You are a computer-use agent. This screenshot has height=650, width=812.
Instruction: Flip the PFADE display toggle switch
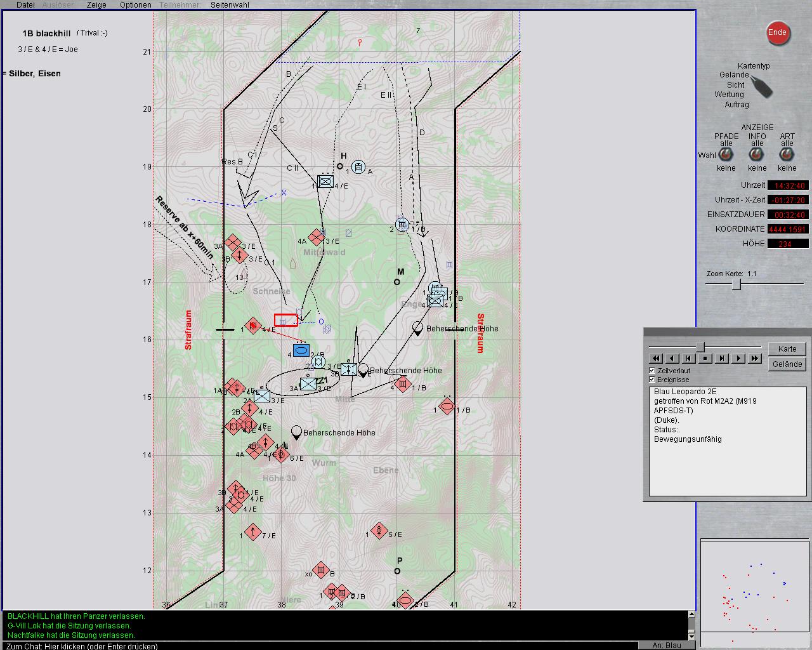pos(726,155)
